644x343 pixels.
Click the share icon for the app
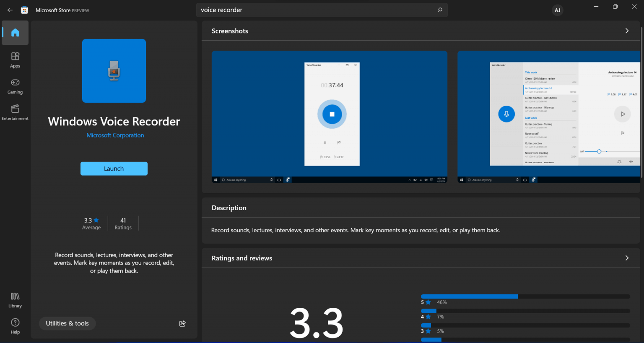tap(182, 323)
